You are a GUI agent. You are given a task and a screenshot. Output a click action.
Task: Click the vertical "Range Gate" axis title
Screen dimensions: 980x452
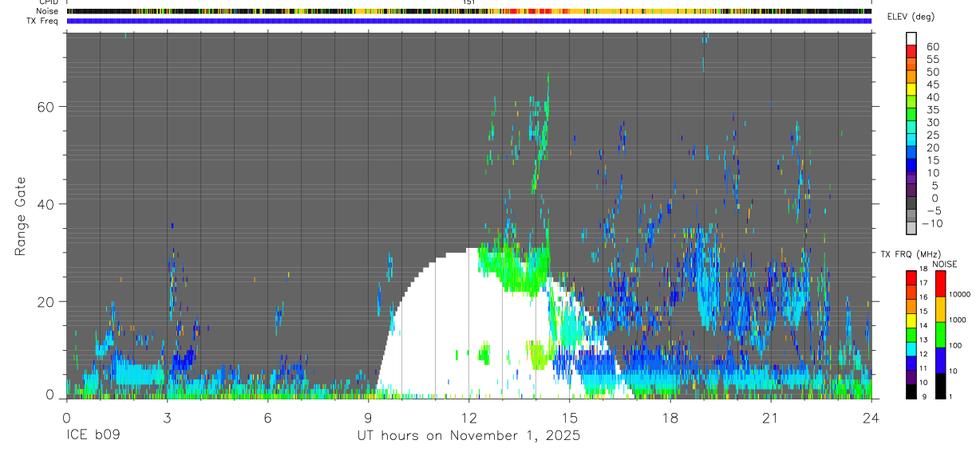pyautogui.click(x=22, y=216)
